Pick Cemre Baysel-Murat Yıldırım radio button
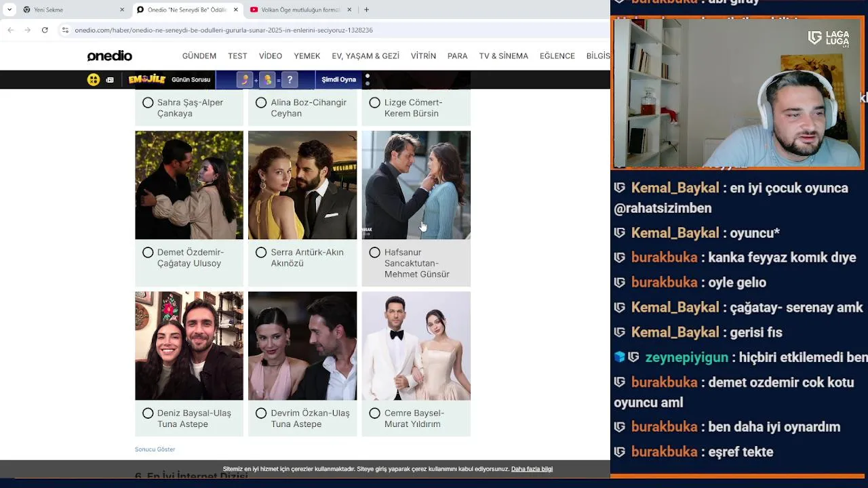Screen dimensions: 868x488 click(x=374, y=413)
